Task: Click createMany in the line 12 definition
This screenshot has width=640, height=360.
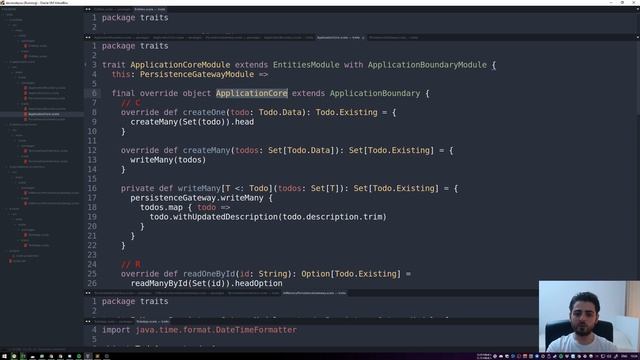Action: click(206, 150)
